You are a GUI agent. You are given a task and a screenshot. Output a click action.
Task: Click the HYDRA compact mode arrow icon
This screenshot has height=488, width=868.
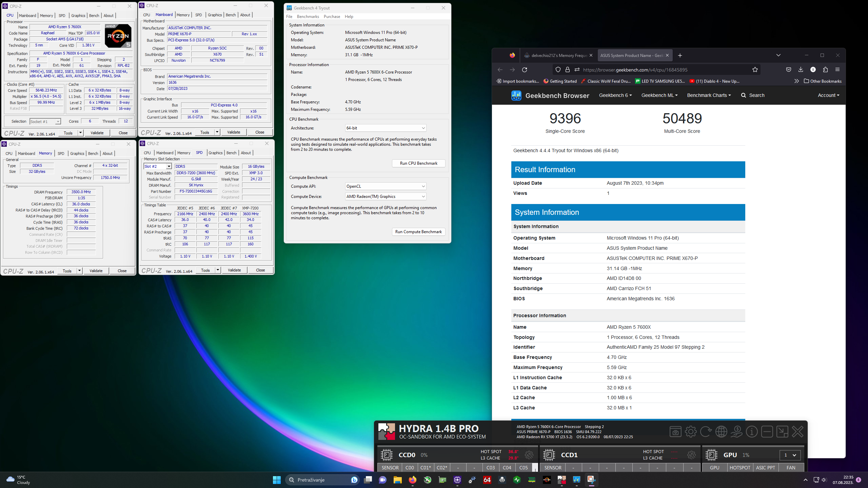click(x=782, y=432)
